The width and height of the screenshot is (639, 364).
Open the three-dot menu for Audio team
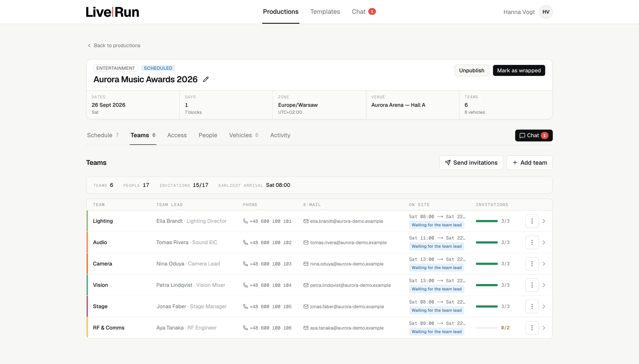pos(532,242)
